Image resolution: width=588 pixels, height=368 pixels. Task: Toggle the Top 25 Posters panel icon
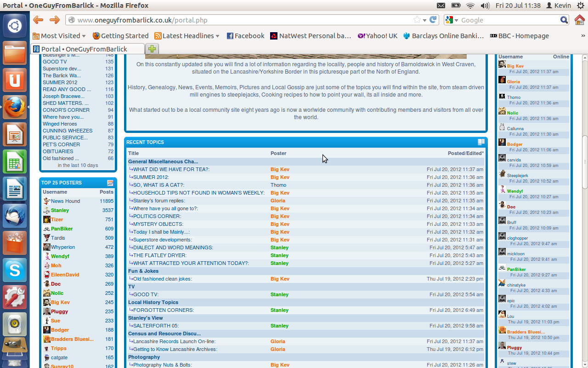pyautogui.click(x=110, y=183)
